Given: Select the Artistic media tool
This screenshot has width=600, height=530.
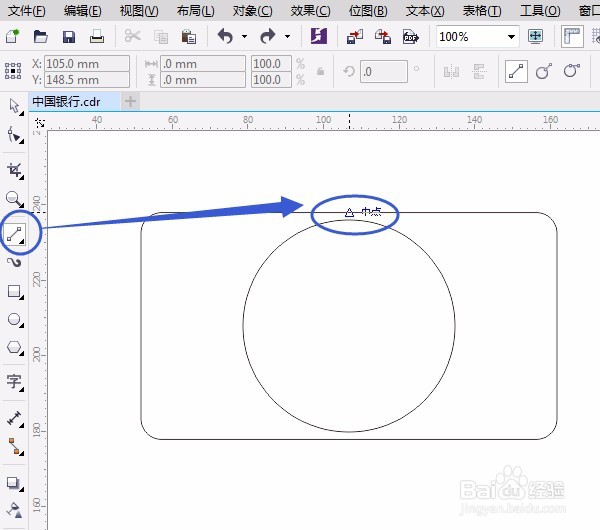Looking at the screenshot, I should click(15, 262).
